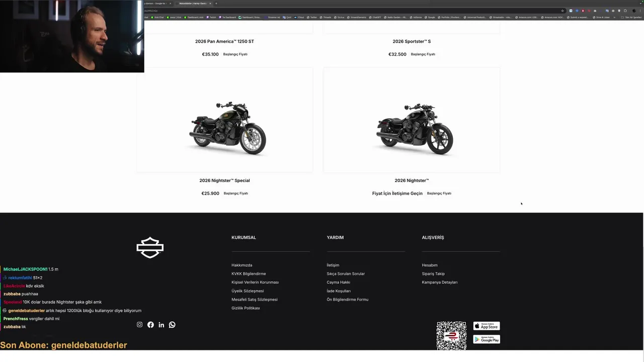Select the Motosikletler Harley-Davidson tab
Image resolution: width=644 pixels, height=362 pixels.
point(193,4)
